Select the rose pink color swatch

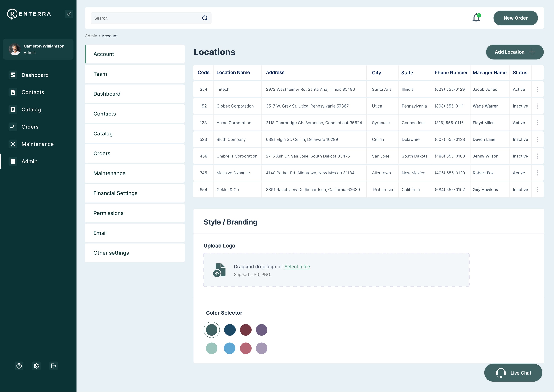(x=246, y=348)
